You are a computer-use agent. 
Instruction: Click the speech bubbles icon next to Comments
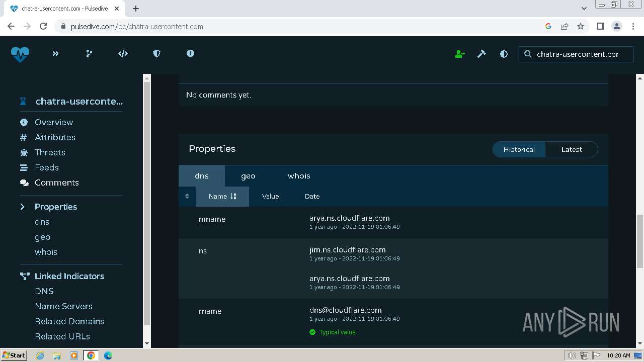24,183
